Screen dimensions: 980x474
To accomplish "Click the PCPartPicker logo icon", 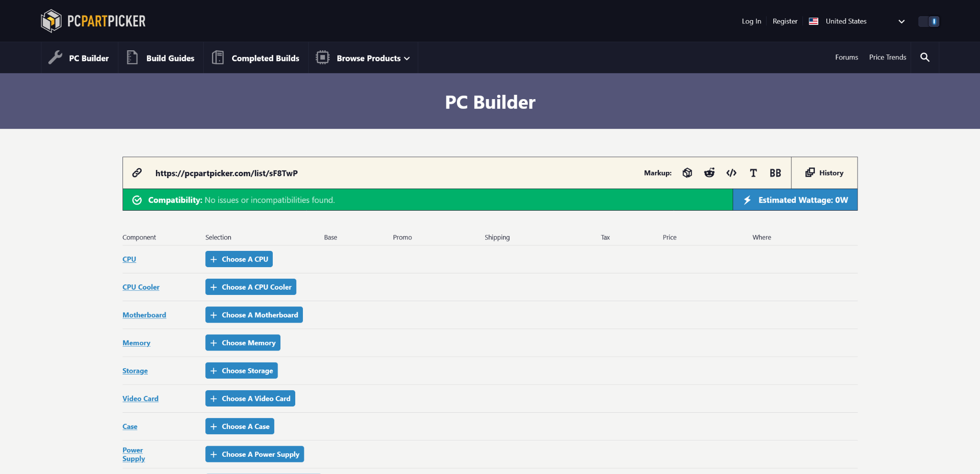I will pos(51,21).
